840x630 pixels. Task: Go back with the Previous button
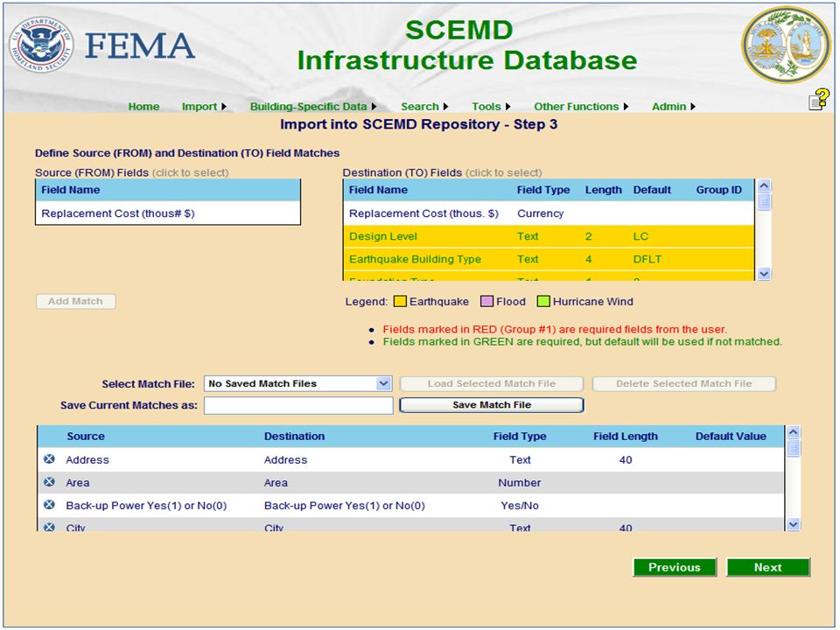[675, 567]
